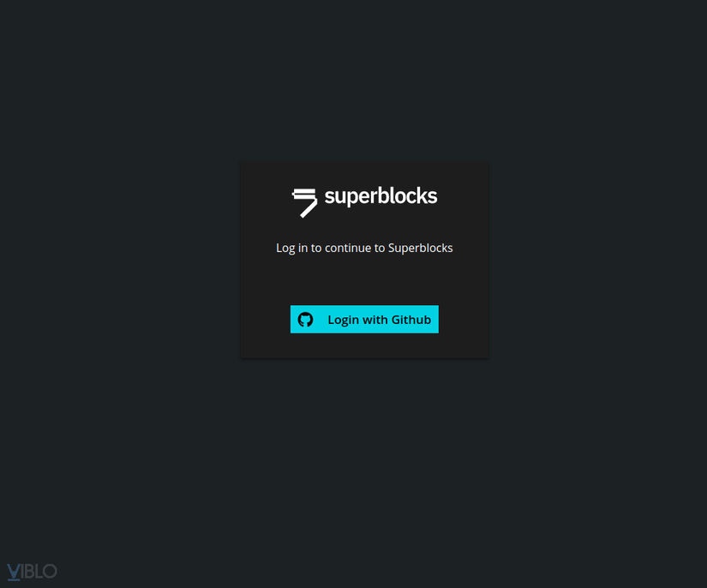The height and width of the screenshot is (588, 707).
Task: Click the Superblocks logo symbol
Action: [305, 203]
